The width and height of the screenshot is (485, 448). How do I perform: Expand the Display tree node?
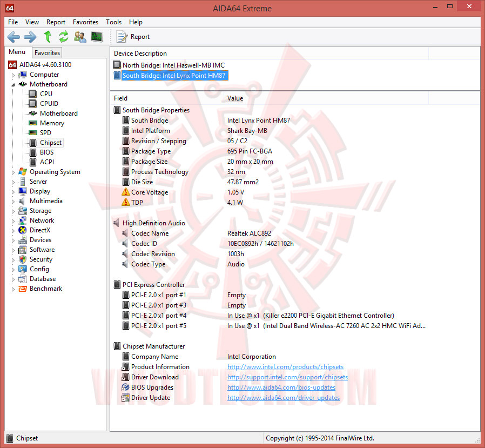[13, 191]
